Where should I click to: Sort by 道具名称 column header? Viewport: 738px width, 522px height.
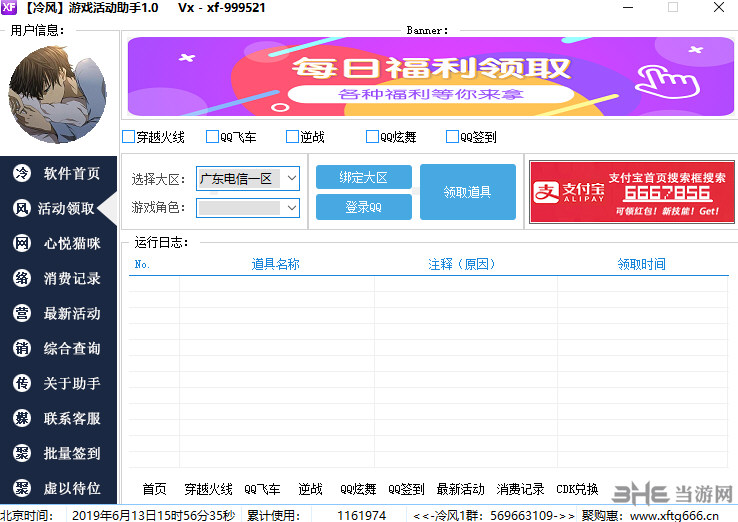click(x=275, y=264)
